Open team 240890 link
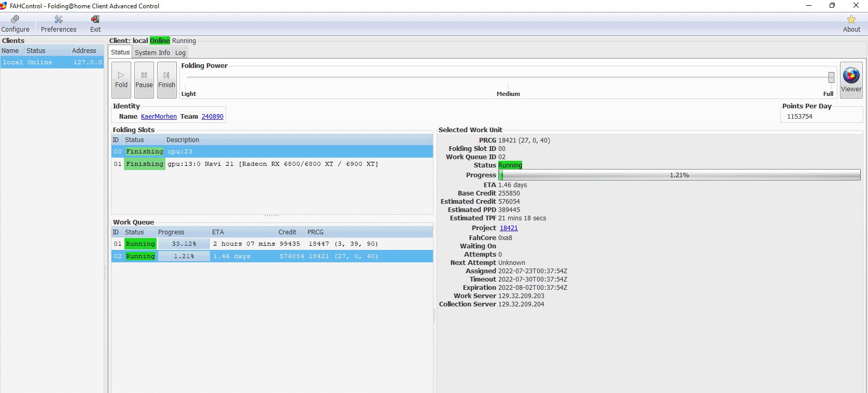Image resolution: width=868 pixels, height=393 pixels. click(x=213, y=117)
